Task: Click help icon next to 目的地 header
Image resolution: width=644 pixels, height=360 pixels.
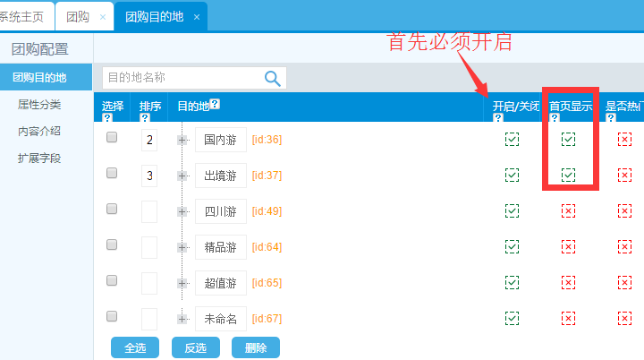Action: 215,105
